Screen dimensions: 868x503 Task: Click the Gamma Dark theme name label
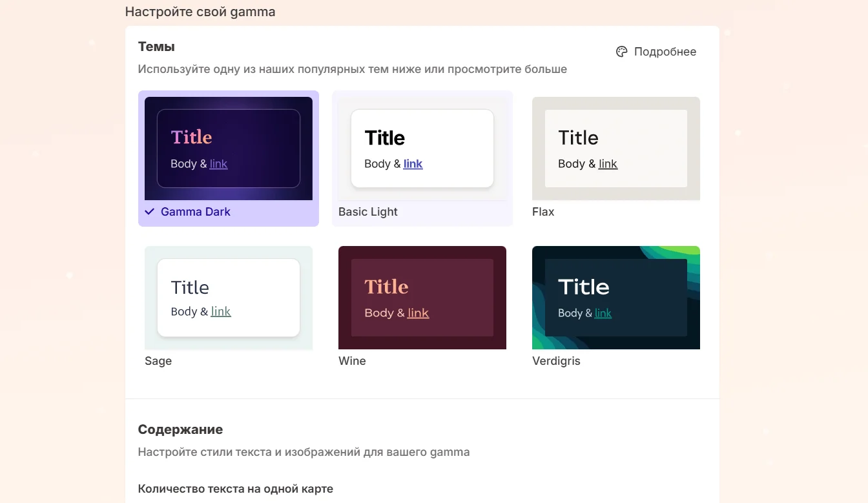coord(196,212)
